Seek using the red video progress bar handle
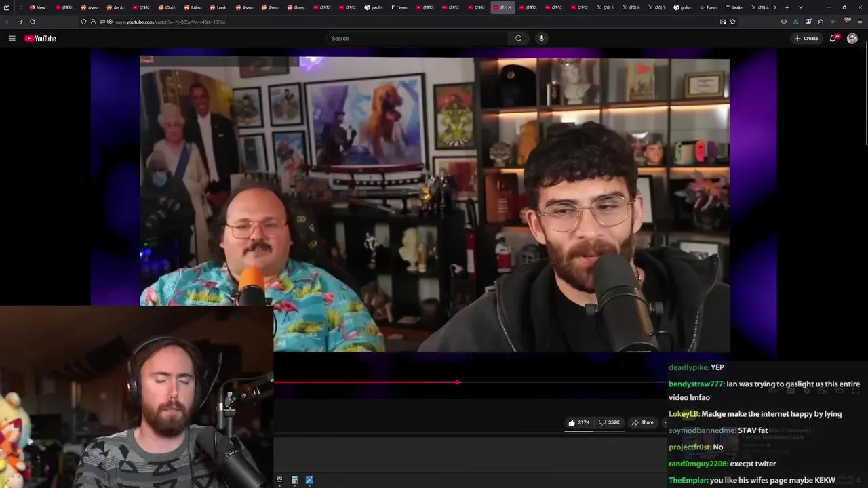Viewport: 868px width, 488px height. (458, 382)
